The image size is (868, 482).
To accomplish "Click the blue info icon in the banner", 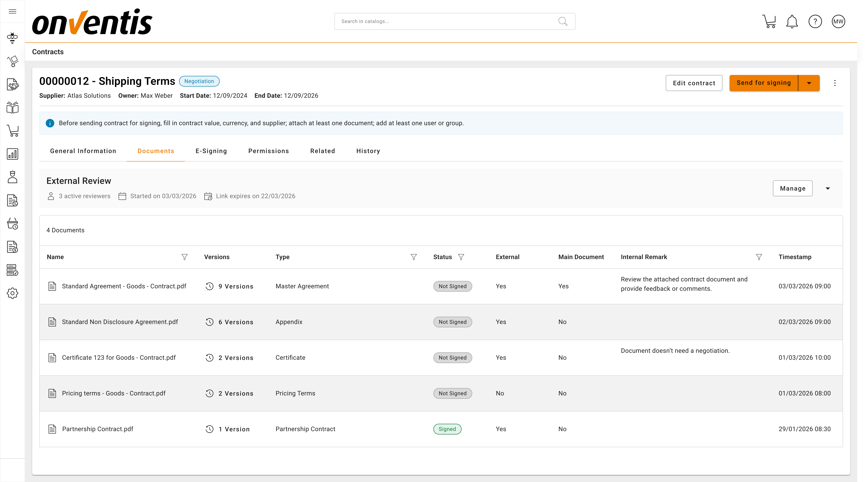I will 50,123.
